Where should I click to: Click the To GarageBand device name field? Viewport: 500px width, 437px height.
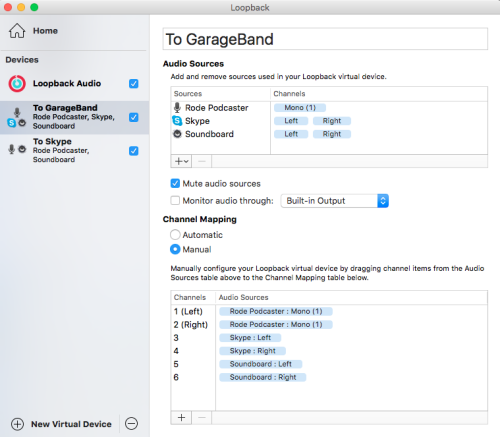point(325,39)
